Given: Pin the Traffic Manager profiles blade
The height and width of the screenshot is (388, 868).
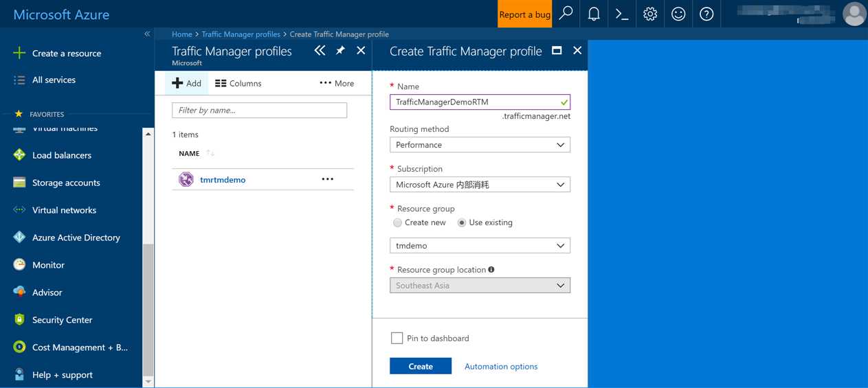Looking at the screenshot, I should pyautogui.click(x=340, y=50).
